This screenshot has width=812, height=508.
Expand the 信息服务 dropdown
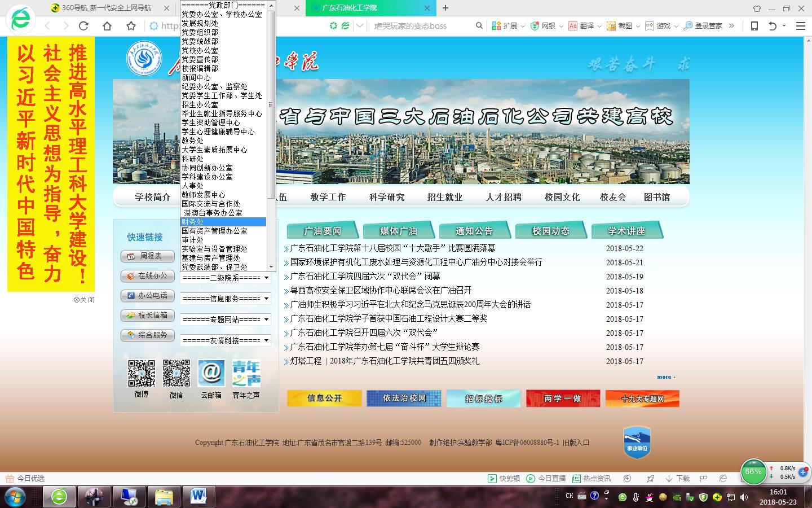[226, 299]
